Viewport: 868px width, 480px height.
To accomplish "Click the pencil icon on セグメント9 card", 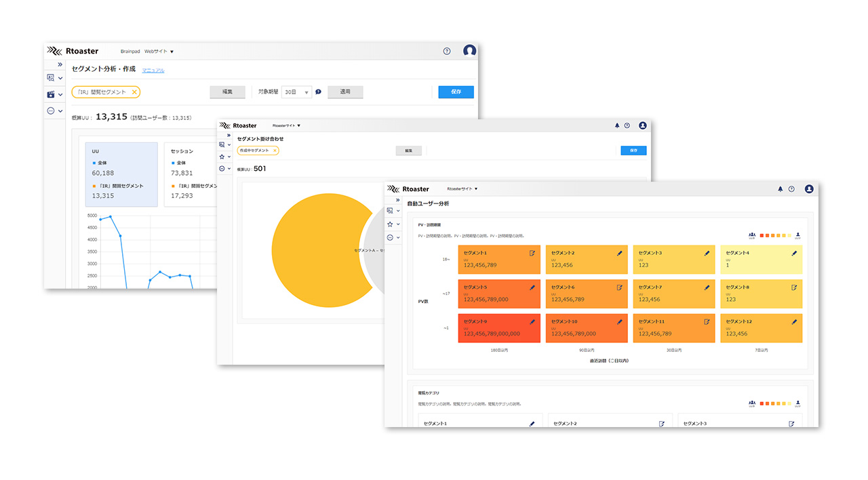I will click(532, 322).
